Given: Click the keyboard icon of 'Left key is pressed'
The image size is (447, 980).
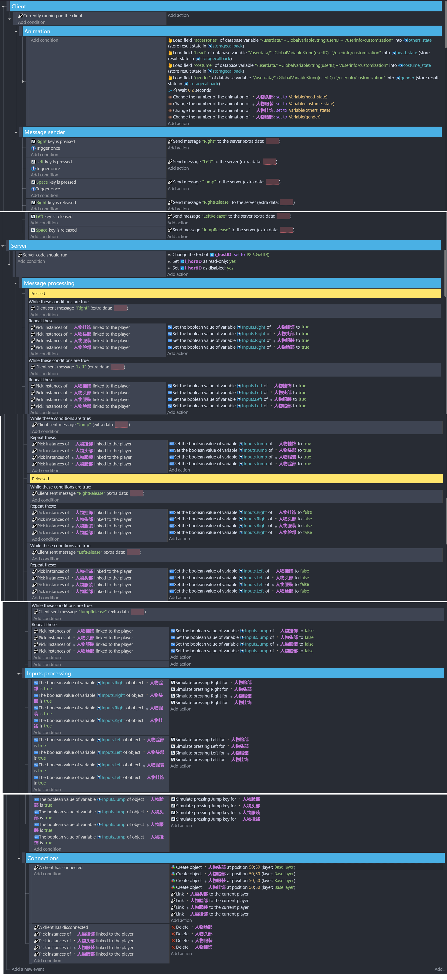Looking at the screenshot, I should (x=34, y=162).
